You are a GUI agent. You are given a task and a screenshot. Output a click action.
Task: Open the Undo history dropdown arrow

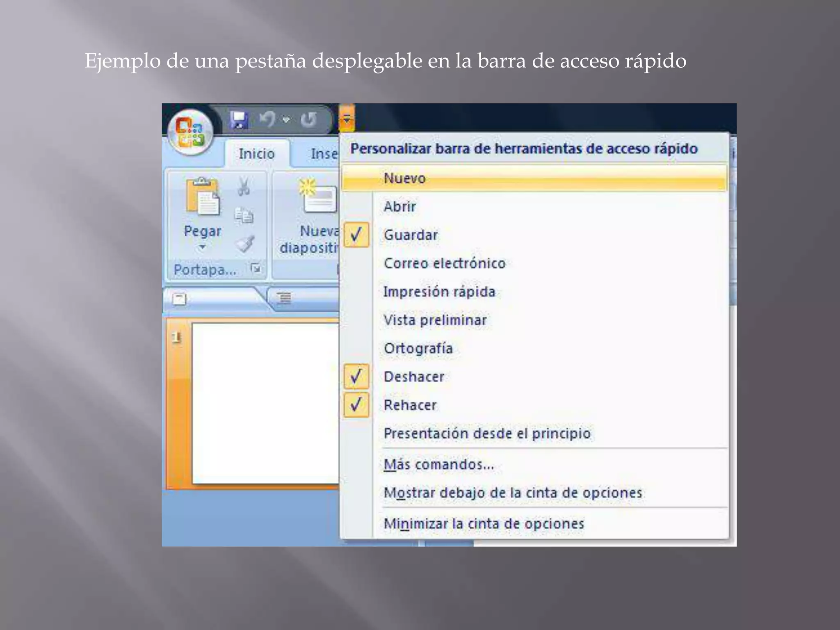click(286, 120)
